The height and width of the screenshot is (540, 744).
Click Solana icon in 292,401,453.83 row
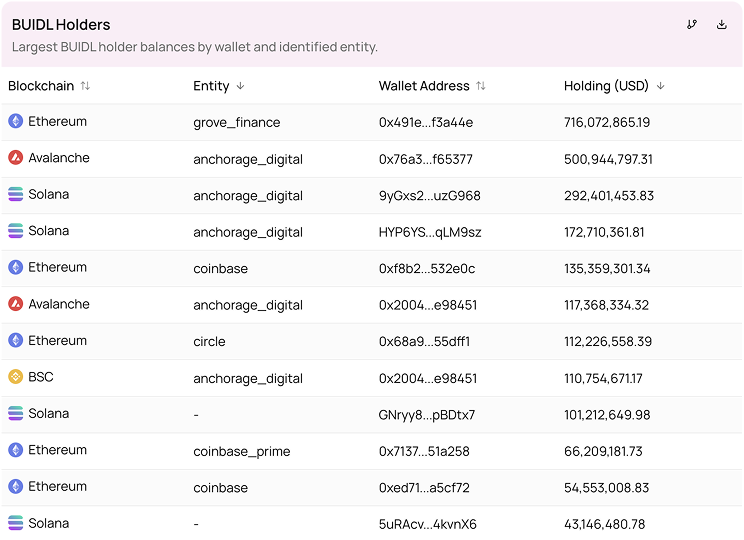(x=16, y=194)
